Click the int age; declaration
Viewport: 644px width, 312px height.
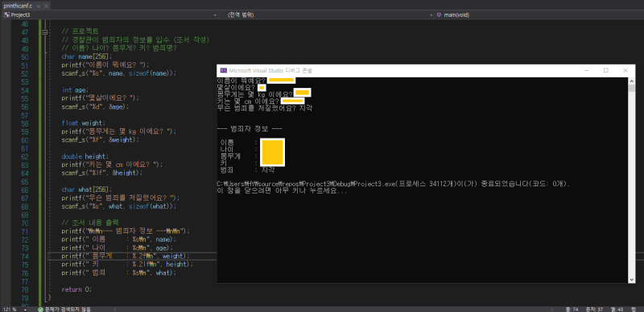point(75,90)
